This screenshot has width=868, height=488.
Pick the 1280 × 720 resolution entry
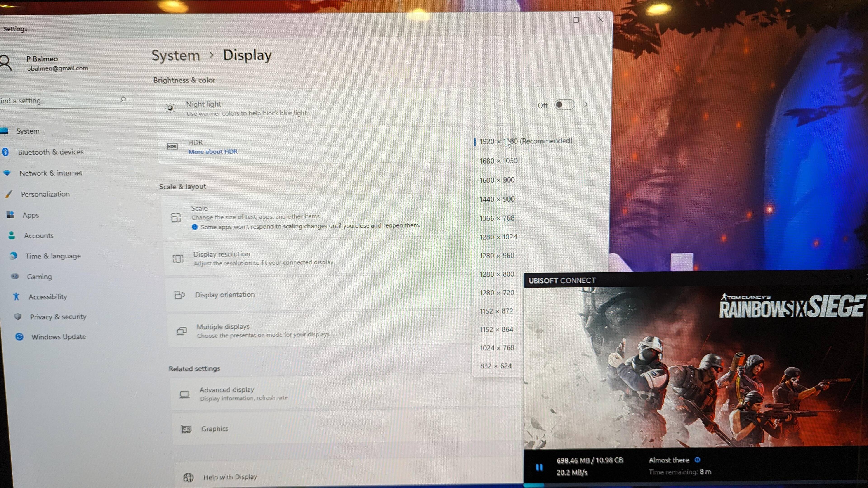click(x=497, y=293)
